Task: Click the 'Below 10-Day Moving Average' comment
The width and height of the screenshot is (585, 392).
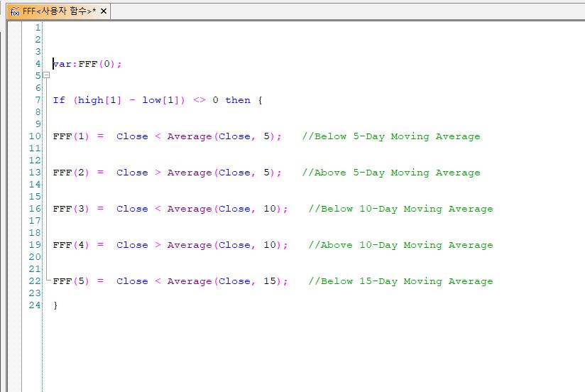Action: coord(400,209)
